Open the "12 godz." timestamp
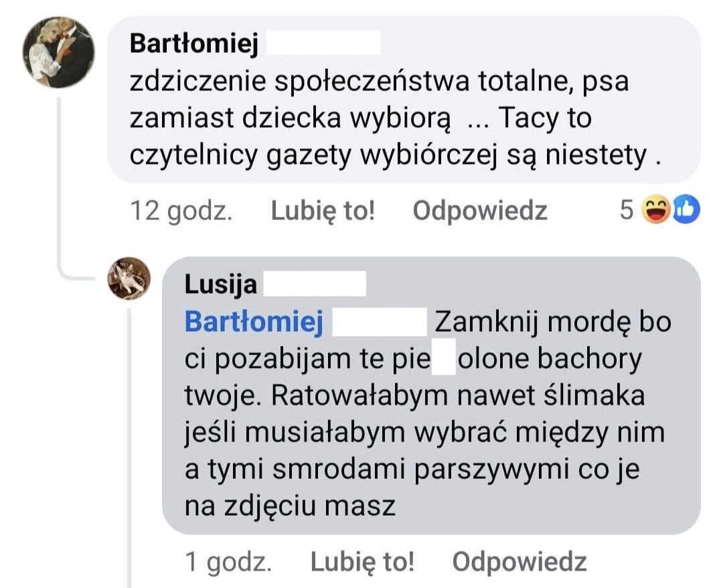Screen dimensions: 723x588 pyautogui.click(x=181, y=211)
